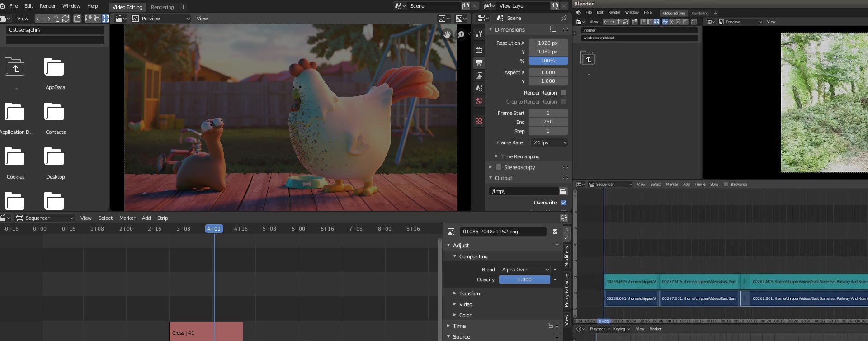The width and height of the screenshot is (868, 341).
Task: Adjust resolution percentage 100% slider
Action: click(x=548, y=61)
